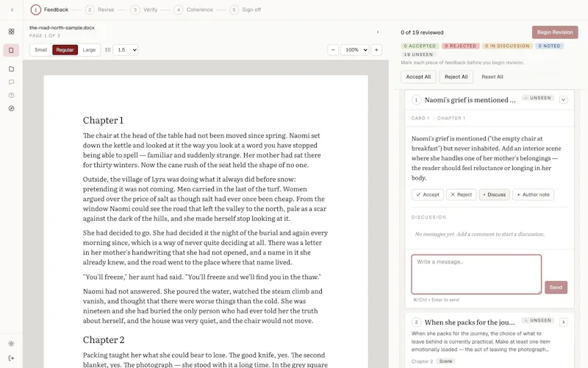Click the Scene tag on card 2

445,361
